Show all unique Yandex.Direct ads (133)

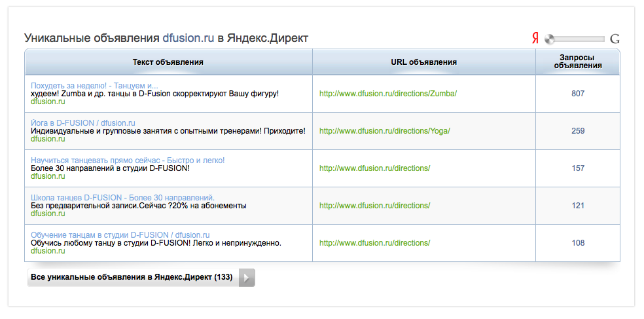(140, 278)
